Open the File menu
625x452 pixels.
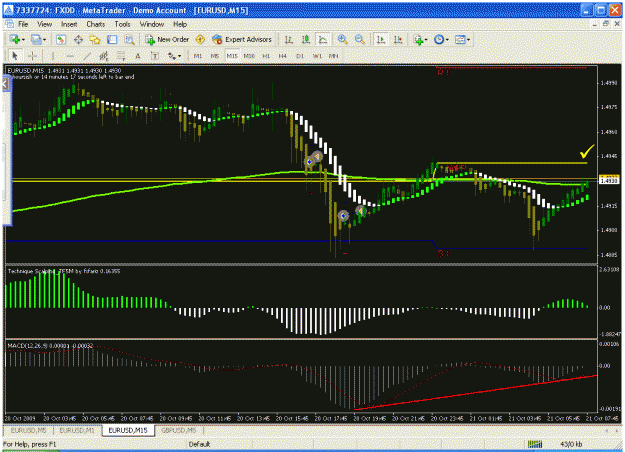pyautogui.click(x=23, y=24)
